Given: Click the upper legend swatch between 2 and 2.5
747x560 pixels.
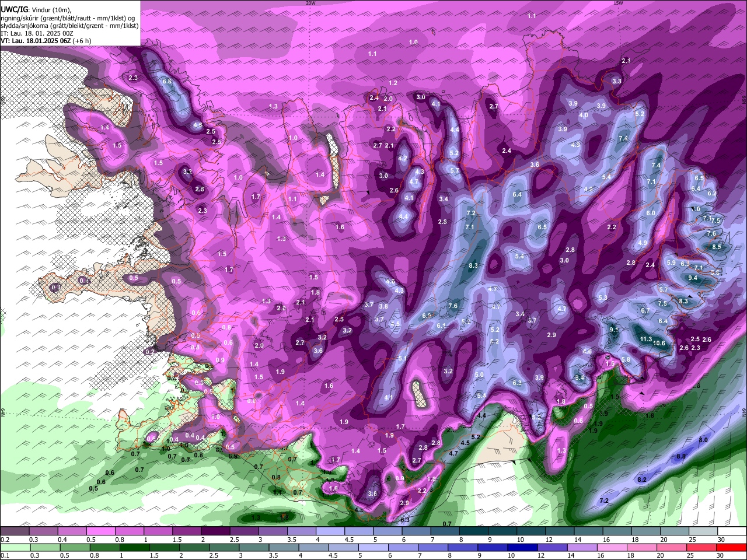Looking at the screenshot, I should (215, 531).
